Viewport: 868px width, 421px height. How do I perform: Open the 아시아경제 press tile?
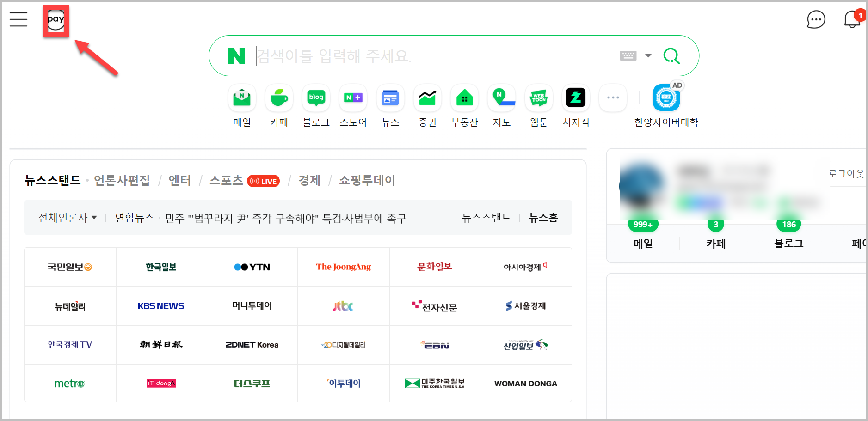[526, 267]
